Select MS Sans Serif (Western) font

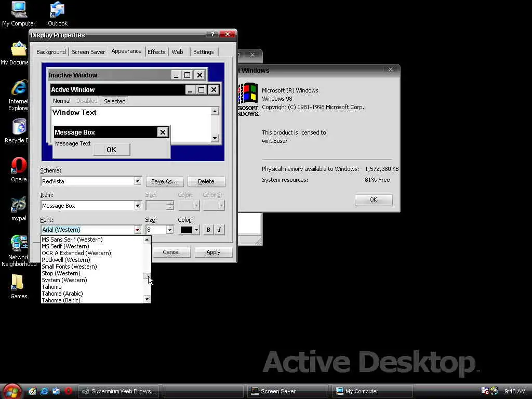tap(92, 240)
